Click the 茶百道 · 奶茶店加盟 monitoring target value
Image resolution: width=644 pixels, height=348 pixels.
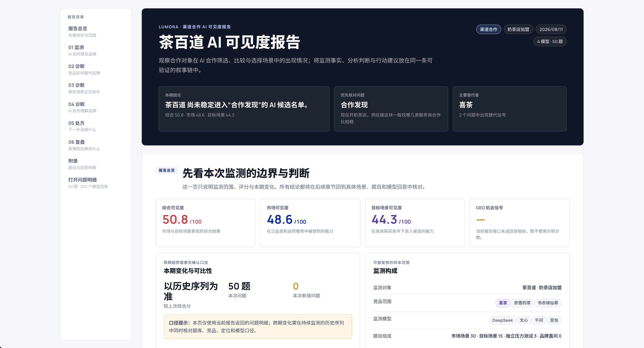click(542, 288)
